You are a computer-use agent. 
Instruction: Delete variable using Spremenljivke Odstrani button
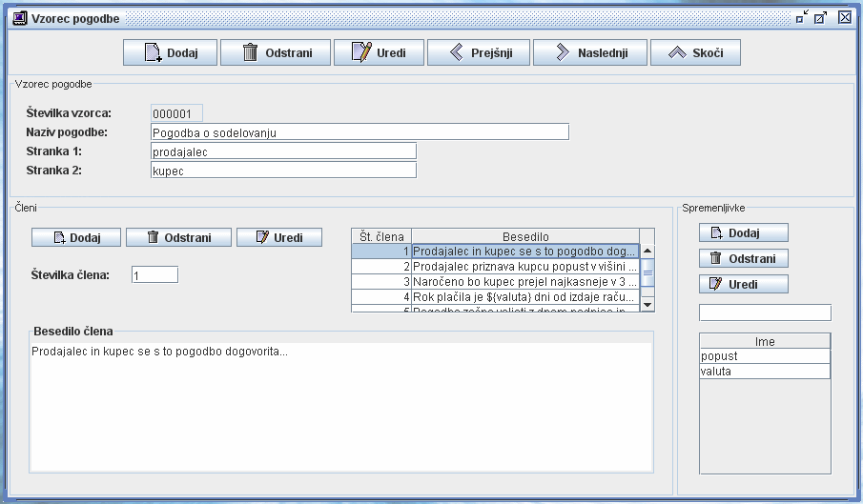tap(743, 258)
